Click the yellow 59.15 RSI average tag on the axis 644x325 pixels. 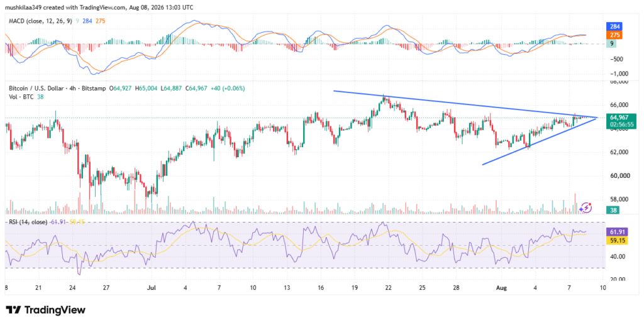click(x=617, y=241)
